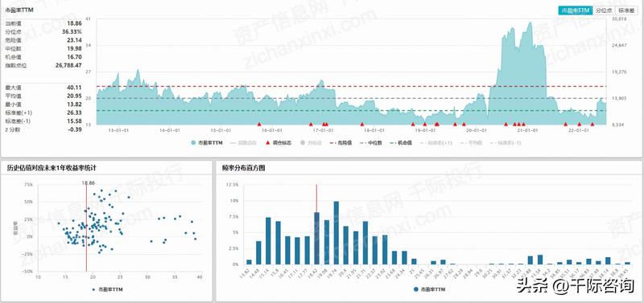The width and height of the screenshot is (644, 303).
Task: Toggle 市盈率TTM legend under the scatter plot
Action: (108, 289)
